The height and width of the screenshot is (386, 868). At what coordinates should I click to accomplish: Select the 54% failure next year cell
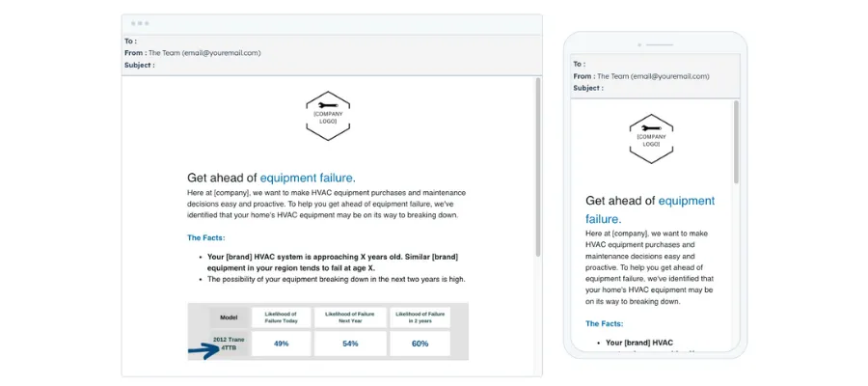[x=350, y=344]
